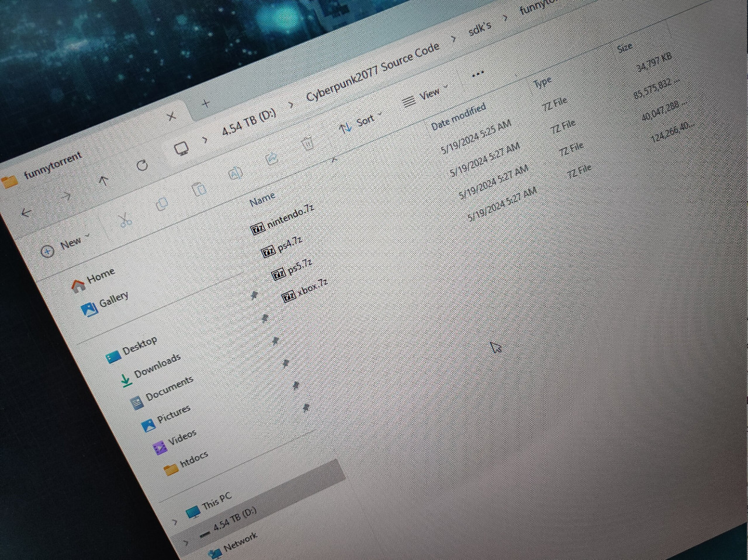Screen dimensions: 748x560
Task: Open the Sort dropdown menu
Action: click(361, 121)
